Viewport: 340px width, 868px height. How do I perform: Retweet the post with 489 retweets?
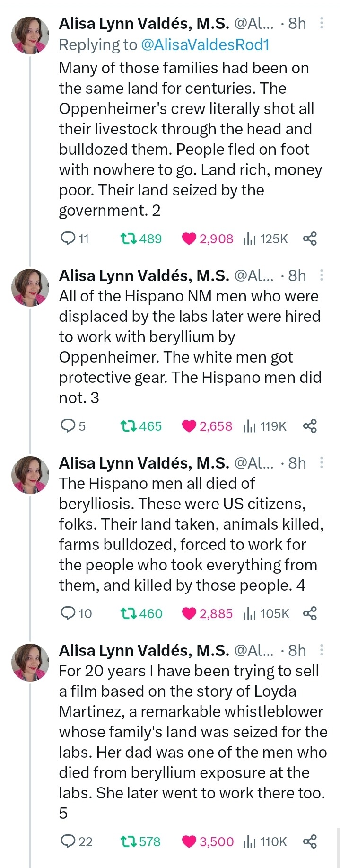(127, 239)
